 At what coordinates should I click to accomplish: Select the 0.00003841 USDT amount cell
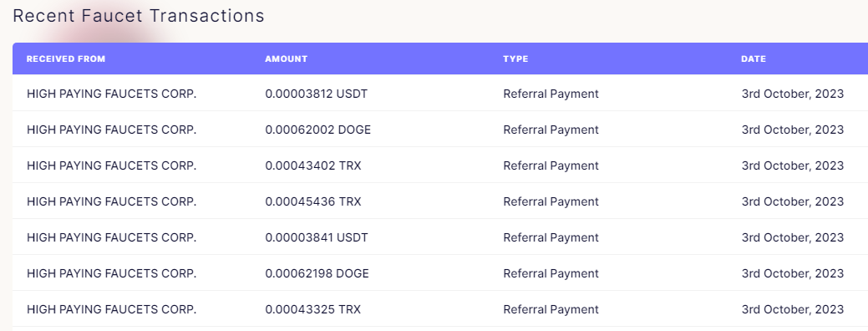pos(316,237)
